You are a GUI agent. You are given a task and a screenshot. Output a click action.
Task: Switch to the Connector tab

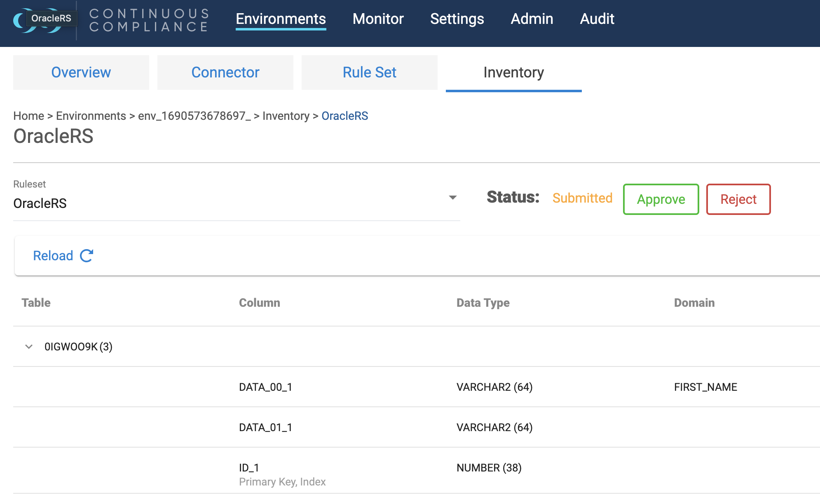coord(225,72)
